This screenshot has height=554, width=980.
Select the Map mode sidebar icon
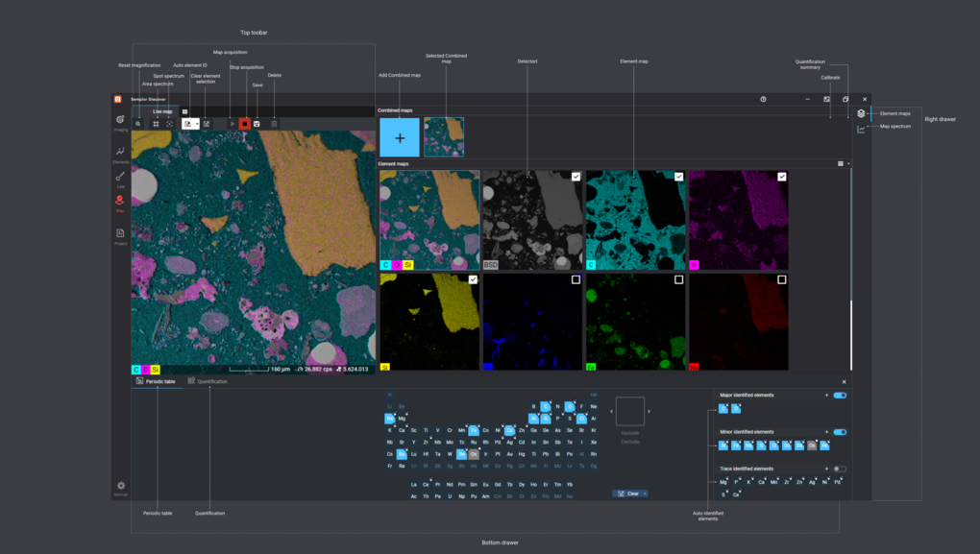tap(119, 203)
